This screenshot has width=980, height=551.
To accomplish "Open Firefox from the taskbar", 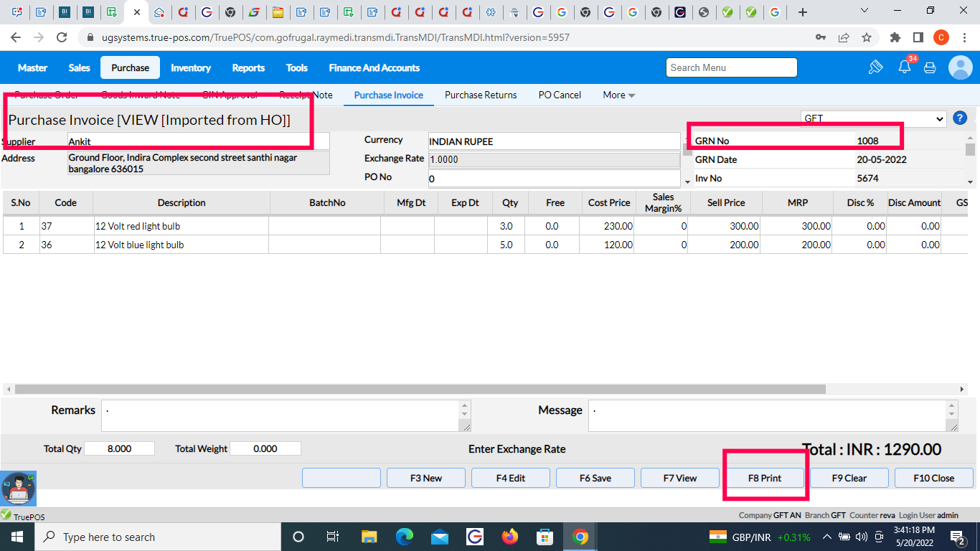I will [x=510, y=537].
